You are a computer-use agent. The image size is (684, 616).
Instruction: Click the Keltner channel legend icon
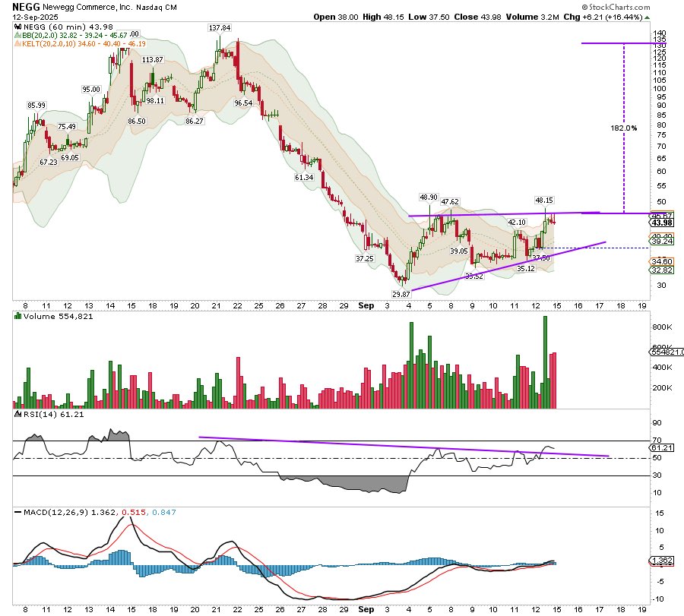point(18,43)
